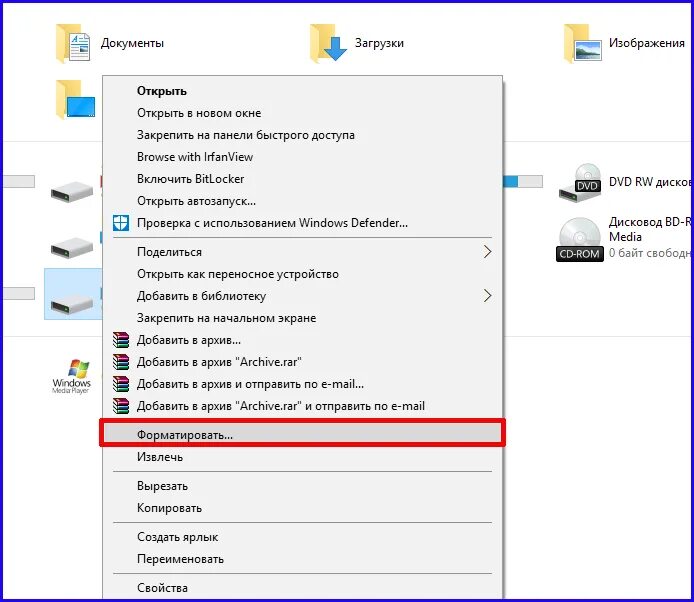Choose Открыть автозапуск...
The image size is (694, 602).
[303, 201]
